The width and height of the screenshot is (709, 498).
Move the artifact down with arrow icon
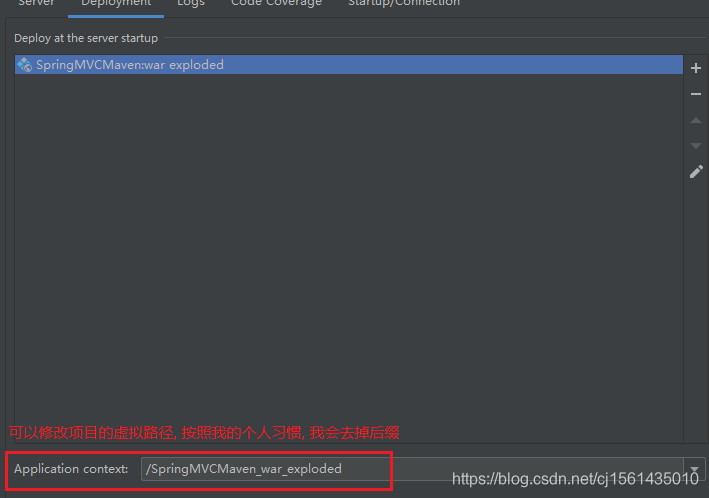(695, 146)
